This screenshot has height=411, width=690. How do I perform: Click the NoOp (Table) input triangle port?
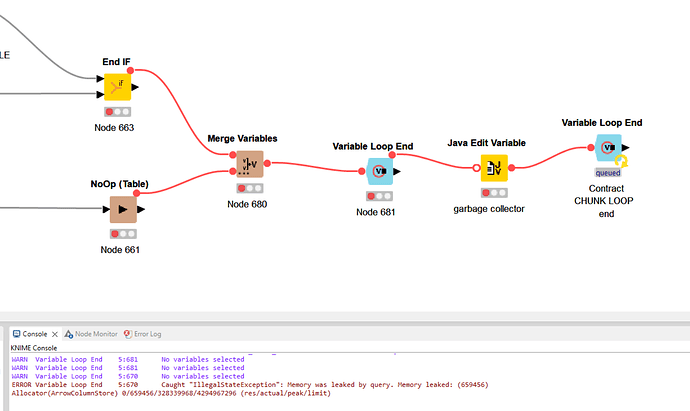click(106, 209)
